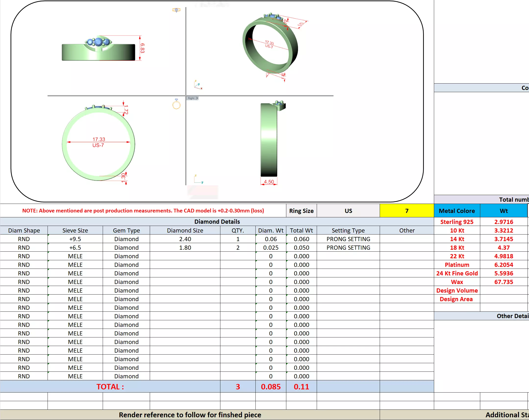Select the +9.5 sieve size cell
Image resolution: width=529 pixels, height=420 pixels.
[75, 239]
